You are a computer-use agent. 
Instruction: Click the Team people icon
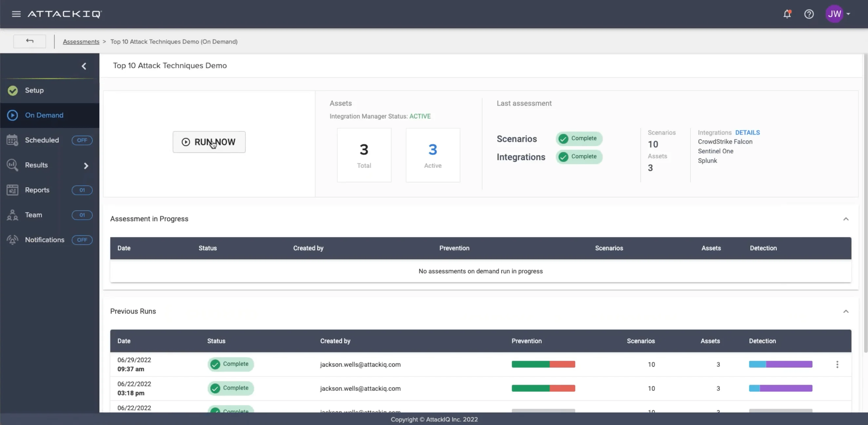(12, 215)
